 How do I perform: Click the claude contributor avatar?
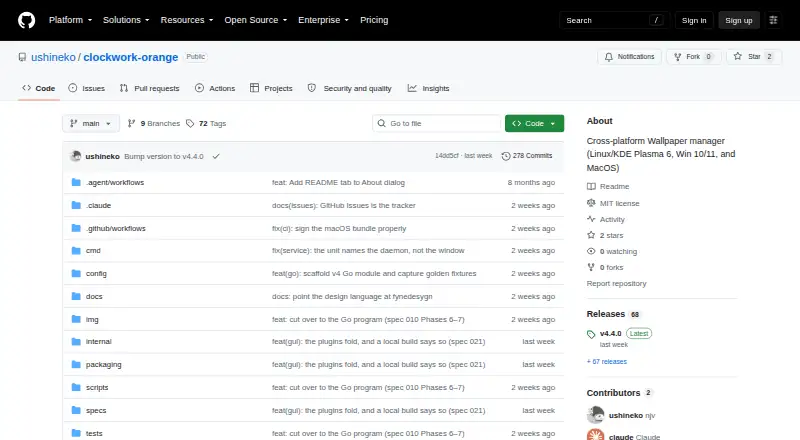click(x=595, y=435)
